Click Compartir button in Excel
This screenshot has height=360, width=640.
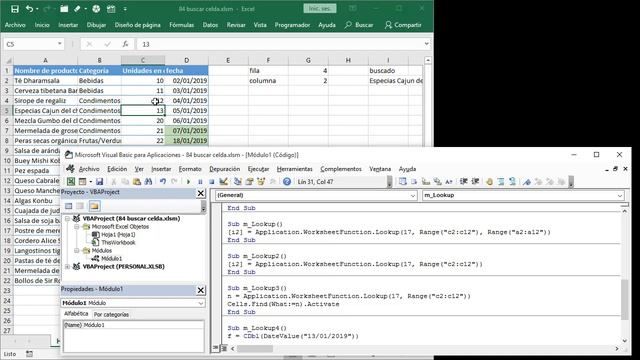(403, 25)
